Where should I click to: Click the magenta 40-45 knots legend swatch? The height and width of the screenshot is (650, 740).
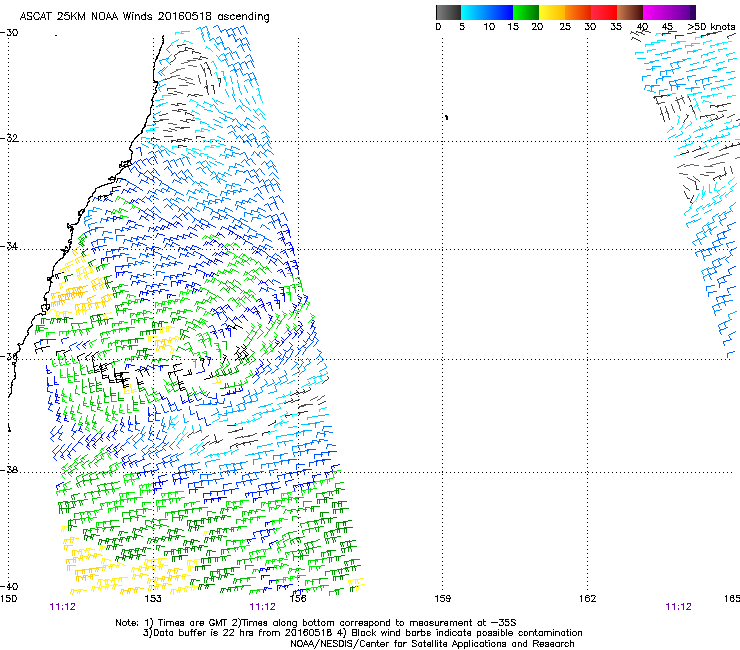pyautogui.click(x=656, y=12)
